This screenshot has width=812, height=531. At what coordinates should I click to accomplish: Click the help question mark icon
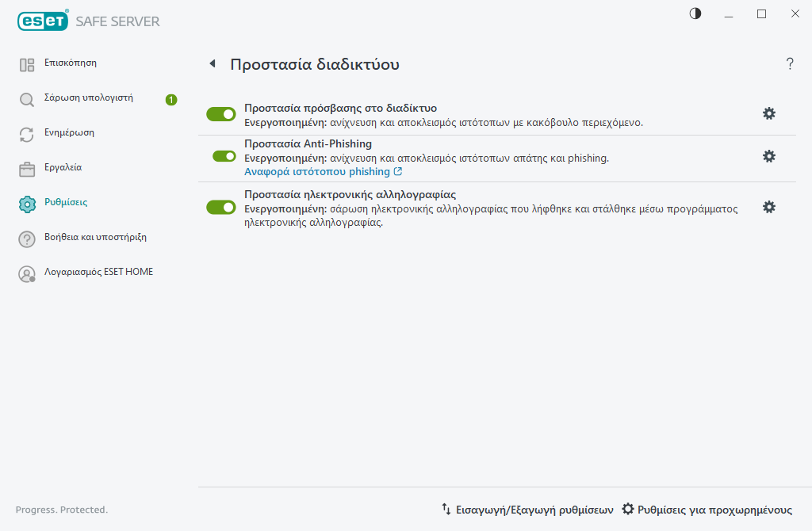click(790, 64)
